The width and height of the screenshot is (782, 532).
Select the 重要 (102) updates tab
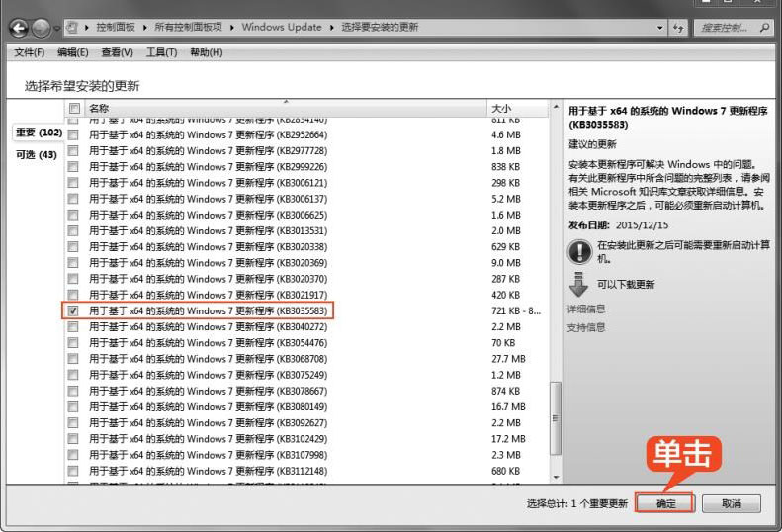point(39,133)
